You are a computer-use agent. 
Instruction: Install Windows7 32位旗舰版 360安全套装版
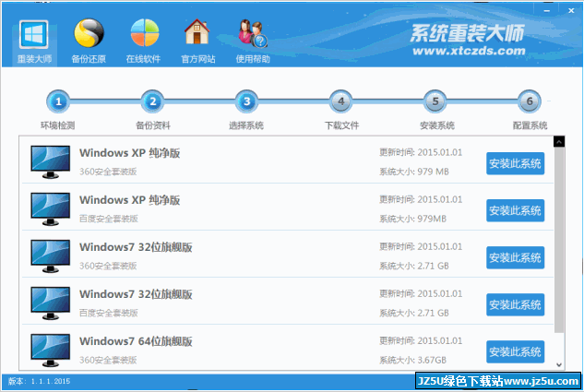click(x=515, y=257)
